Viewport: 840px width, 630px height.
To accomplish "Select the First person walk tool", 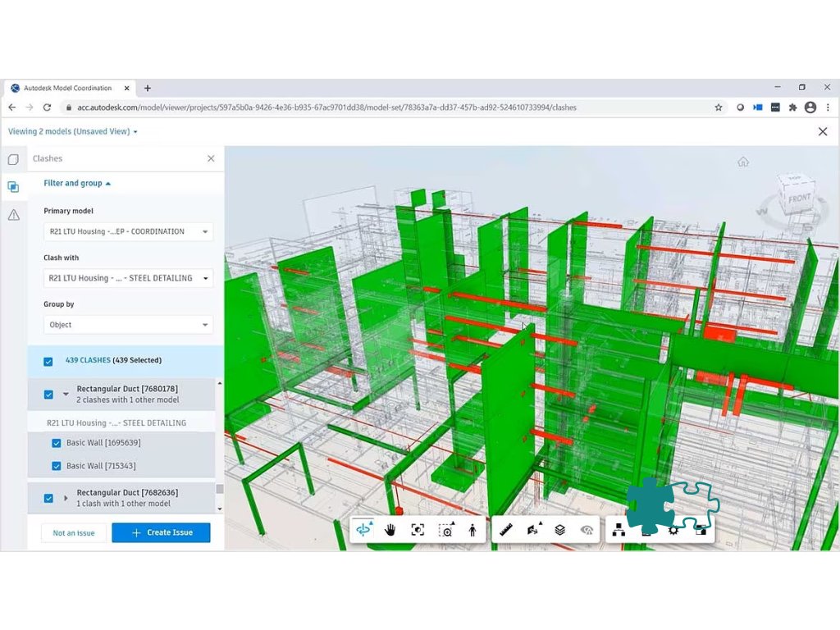I will tap(472, 530).
